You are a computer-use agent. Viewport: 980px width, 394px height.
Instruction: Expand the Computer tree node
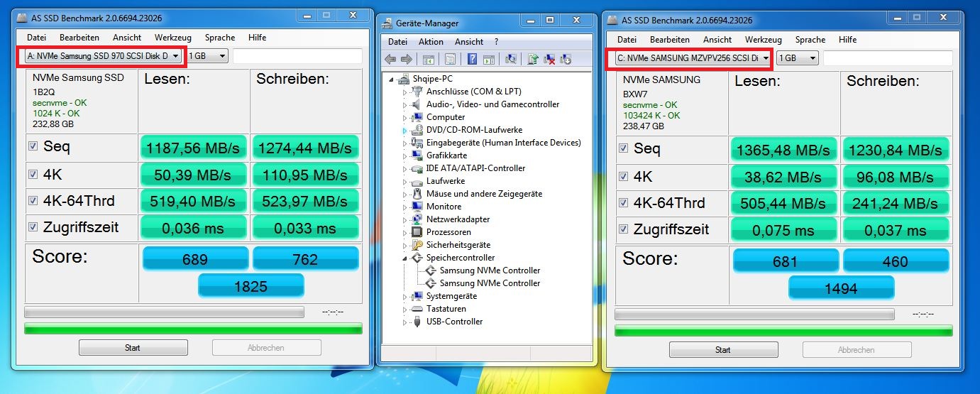click(x=406, y=117)
